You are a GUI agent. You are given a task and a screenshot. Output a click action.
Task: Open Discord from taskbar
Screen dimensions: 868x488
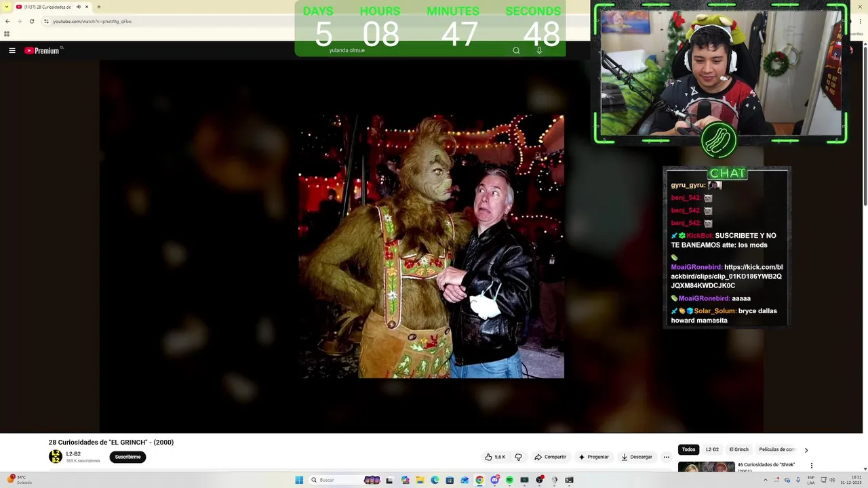(494, 480)
